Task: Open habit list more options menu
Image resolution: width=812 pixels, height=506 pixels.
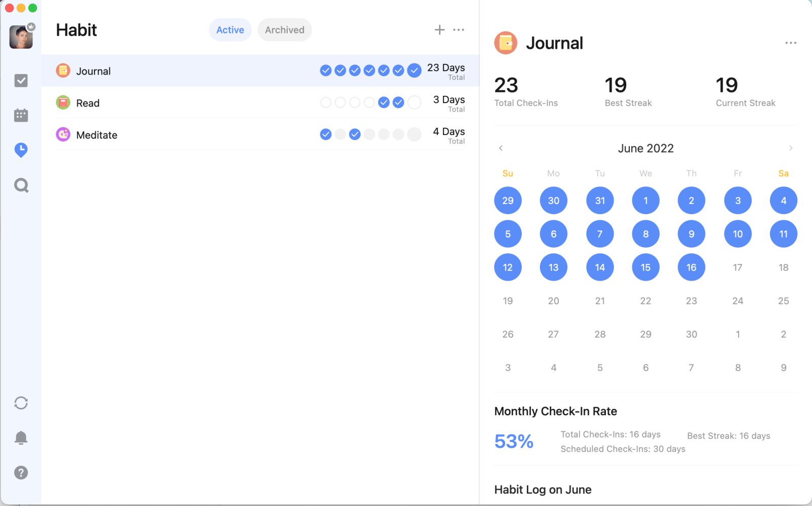Action: click(459, 30)
